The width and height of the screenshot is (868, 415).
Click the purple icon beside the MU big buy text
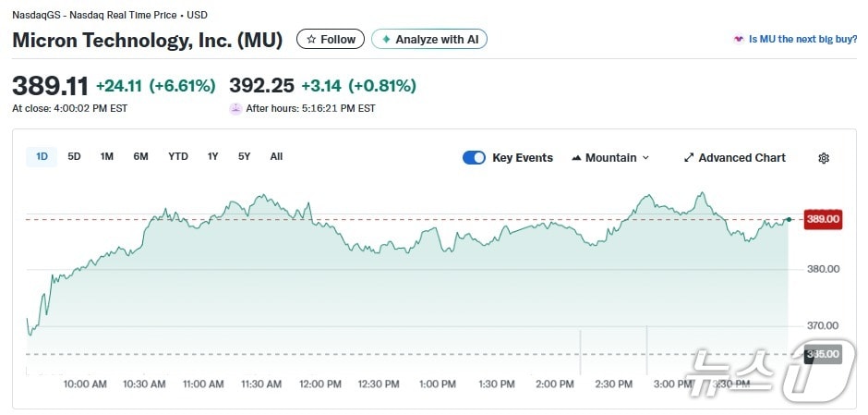[739, 40]
